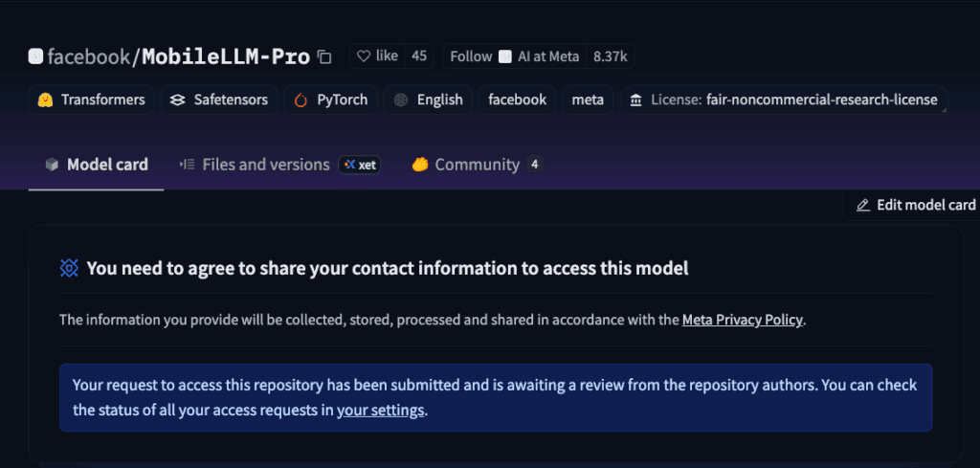The height and width of the screenshot is (468, 980).
Task: Open the Community tab
Action: [x=477, y=165]
